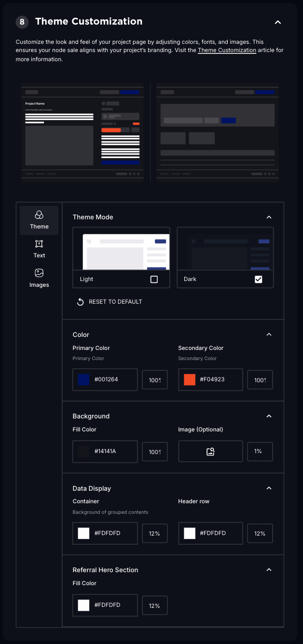Edit the #001264 primary hex value
Viewport: 303px width, 644px height.
[x=106, y=379]
